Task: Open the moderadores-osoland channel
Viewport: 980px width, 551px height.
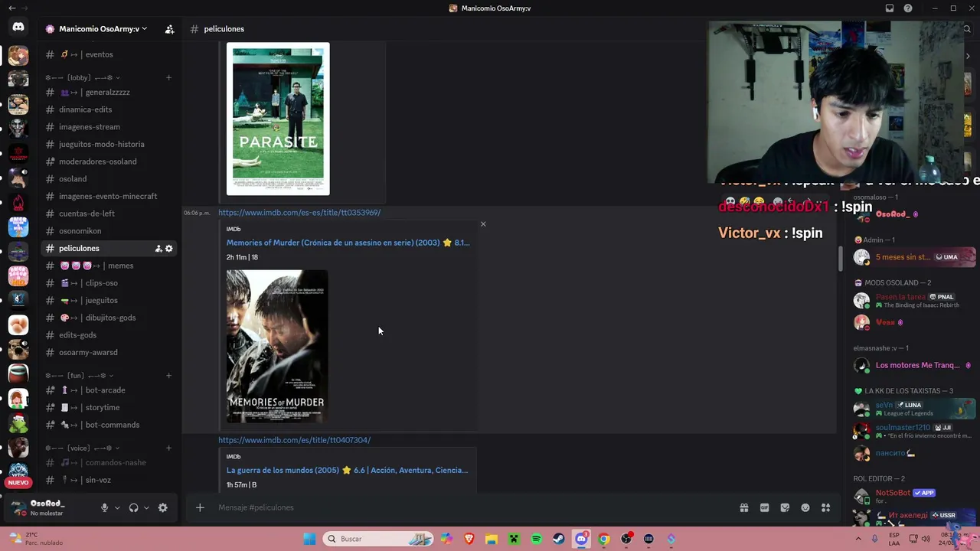Action: pyautogui.click(x=109, y=161)
